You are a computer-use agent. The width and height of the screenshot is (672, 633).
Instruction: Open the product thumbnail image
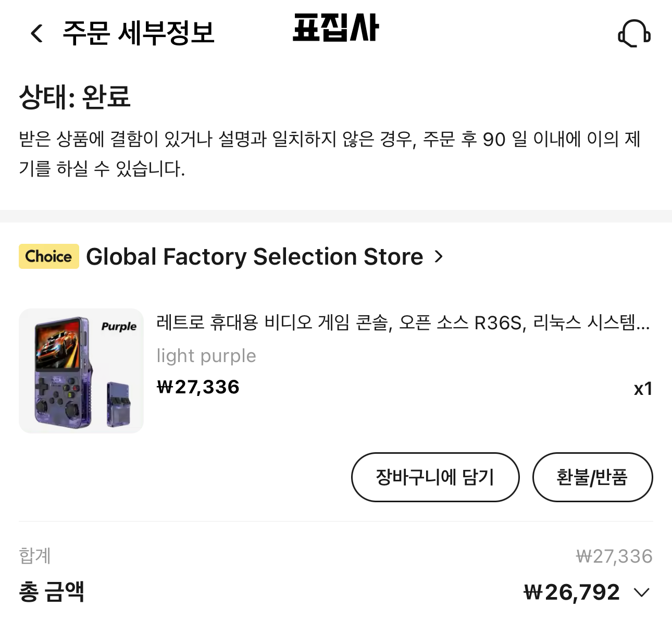point(81,371)
